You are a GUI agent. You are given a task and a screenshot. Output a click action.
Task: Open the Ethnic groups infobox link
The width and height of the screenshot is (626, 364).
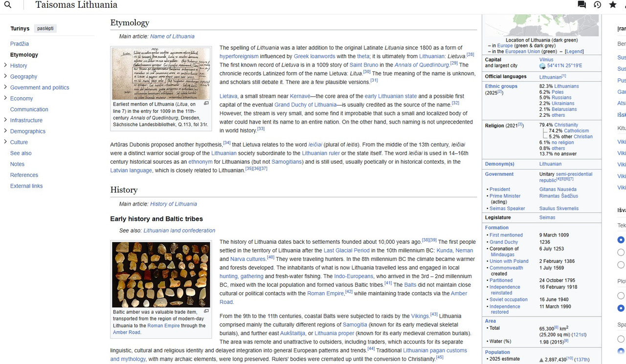click(501, 86)
